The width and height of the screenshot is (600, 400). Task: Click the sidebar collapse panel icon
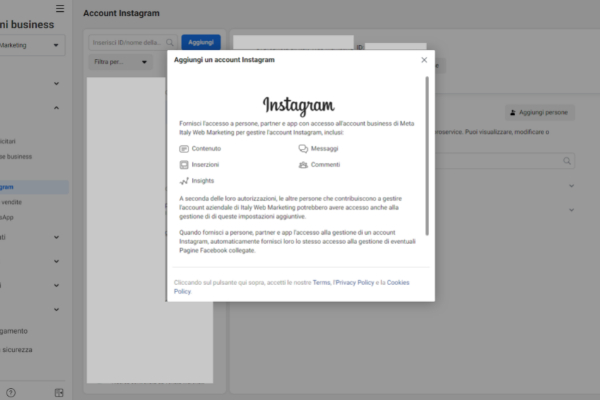(x=59, y=392)
